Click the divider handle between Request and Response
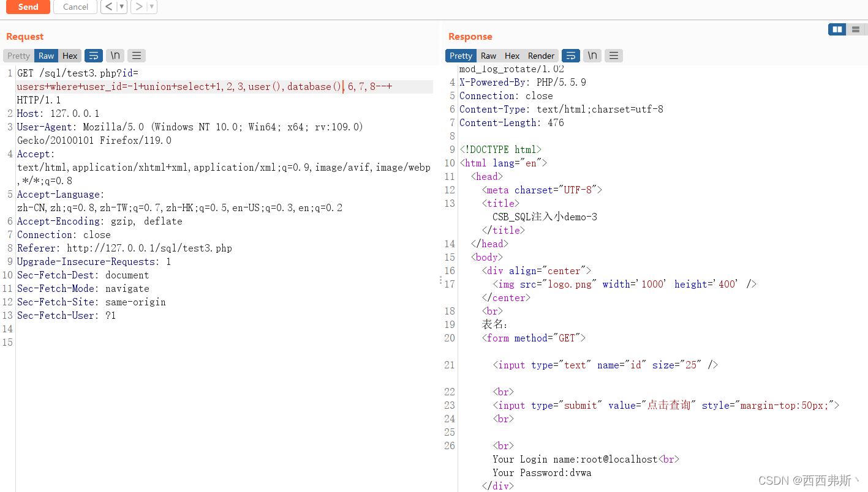 pyautogui.click(x=440, y=280)
